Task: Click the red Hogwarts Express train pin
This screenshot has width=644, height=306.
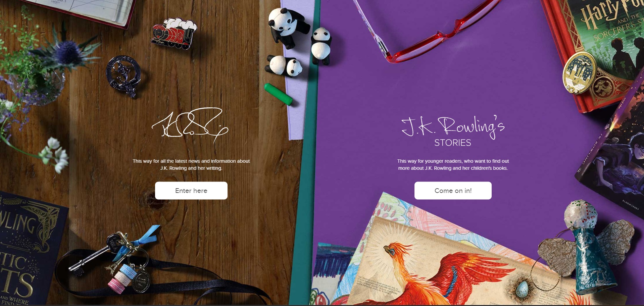Action: coord(174,34)
